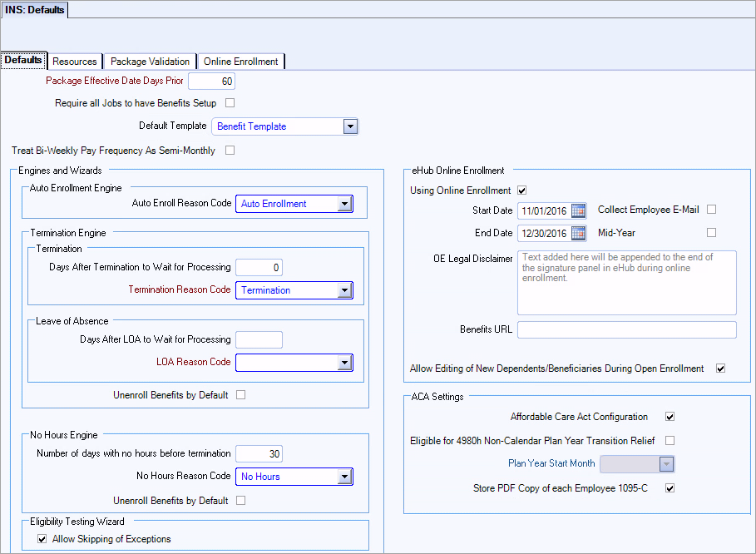Toggle Store PDF Copy of 1095-C
Screen dimensions: 756x554
click(x=670, y=488)
